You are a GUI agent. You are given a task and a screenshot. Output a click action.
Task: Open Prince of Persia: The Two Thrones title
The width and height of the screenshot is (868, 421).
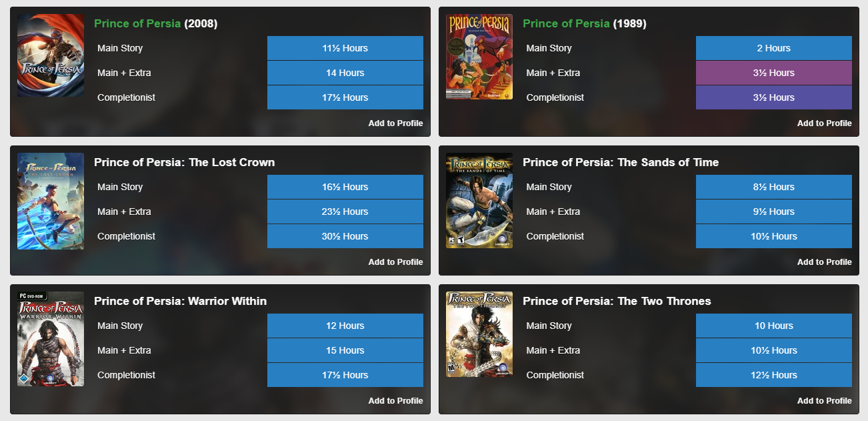[x=616, y=301]
